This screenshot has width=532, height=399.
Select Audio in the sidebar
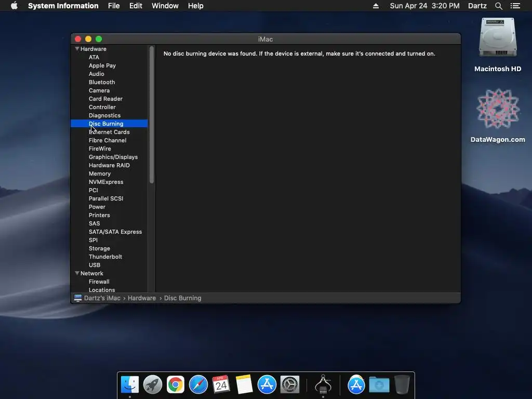(96, 74)
